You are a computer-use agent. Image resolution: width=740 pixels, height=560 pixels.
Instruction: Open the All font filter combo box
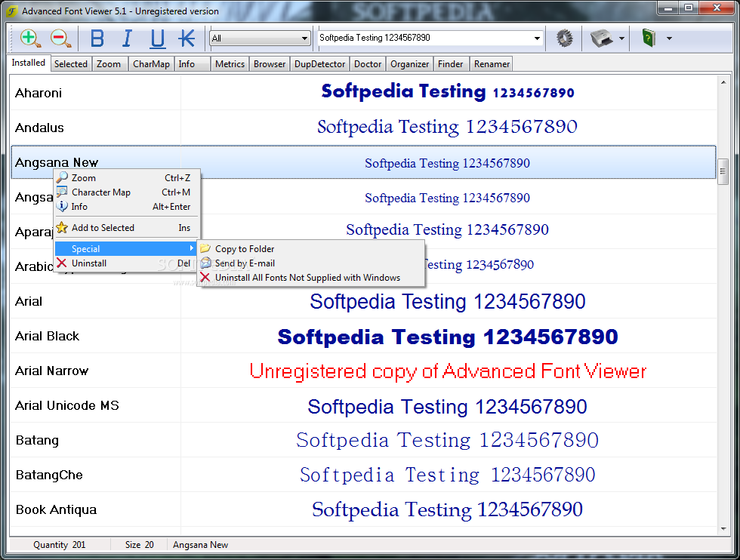tap(261, 38)
